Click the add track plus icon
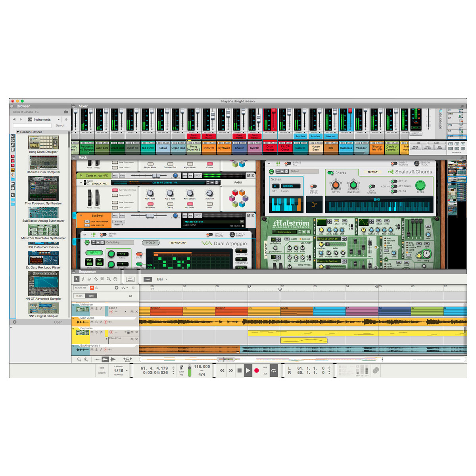The height and width of the screenshot is (476, 476). click(116, 288)
